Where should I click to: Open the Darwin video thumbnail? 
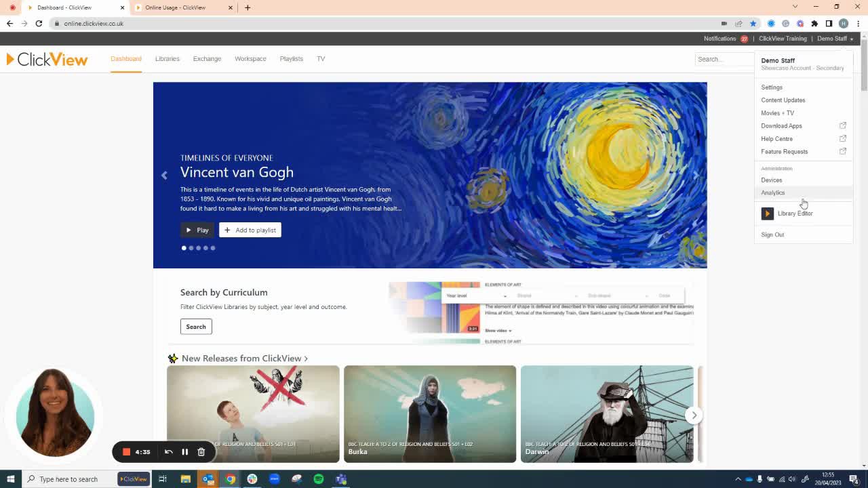pos(607,414)
